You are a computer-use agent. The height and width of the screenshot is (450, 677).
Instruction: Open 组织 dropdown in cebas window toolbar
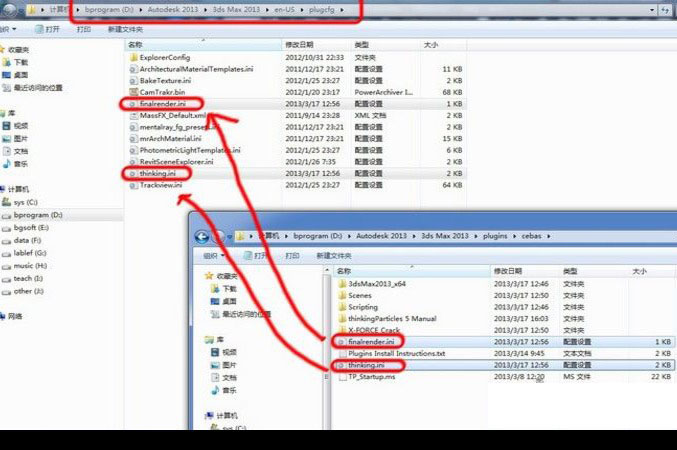(x=215, y=256)
